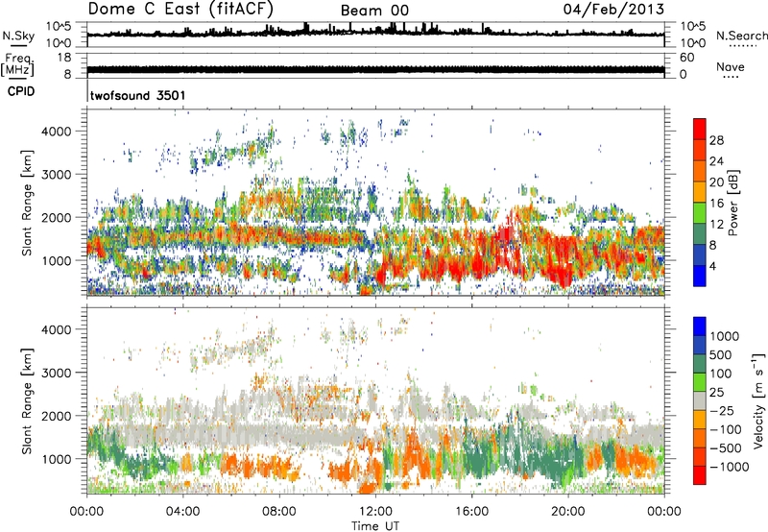Click the 'Slant Range [km]' label of power plot
Viewport: 768px width, 532px height.
(x=27, y=203)
